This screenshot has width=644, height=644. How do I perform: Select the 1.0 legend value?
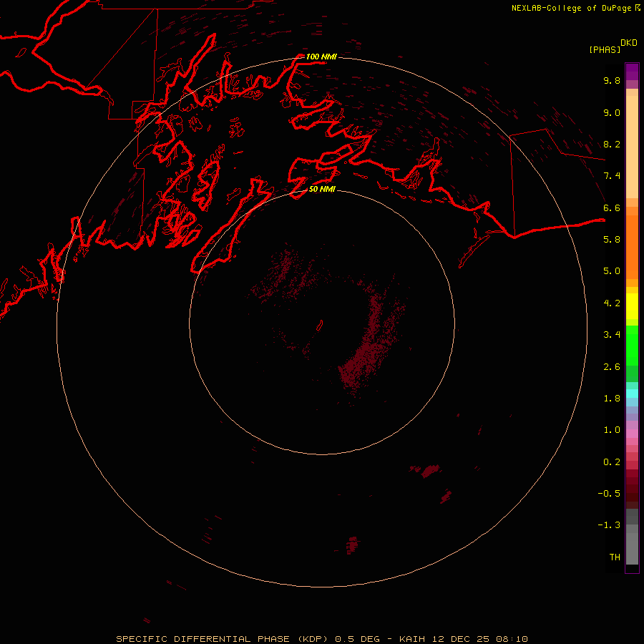pos(612,430)
